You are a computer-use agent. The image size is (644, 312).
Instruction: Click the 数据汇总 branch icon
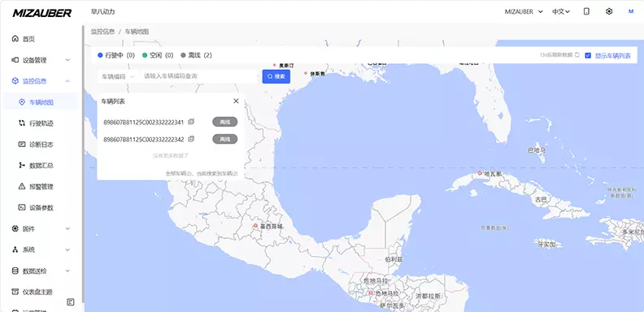coord(22,165)
